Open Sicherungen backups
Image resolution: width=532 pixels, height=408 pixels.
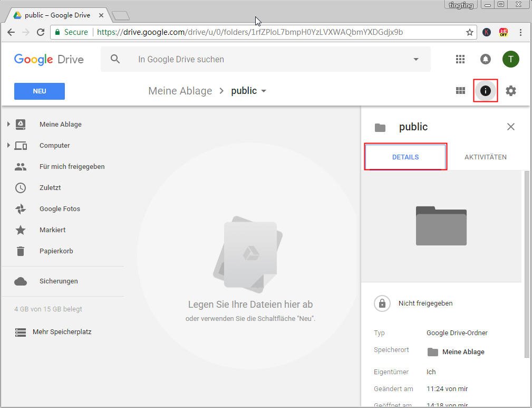point(59,281)
